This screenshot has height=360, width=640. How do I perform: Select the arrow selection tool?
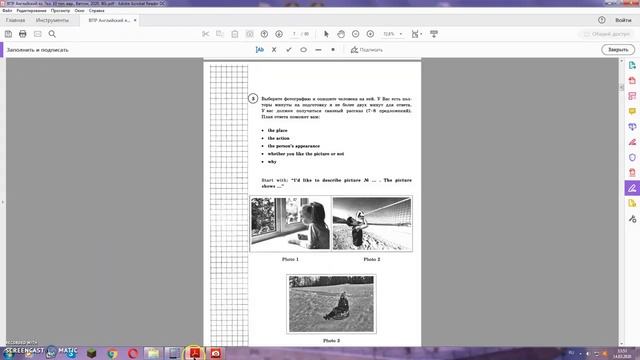(x=326, y=34)
